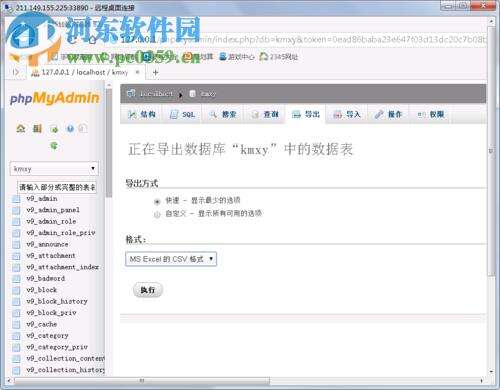Image resolution: width=500 pixels, height=390 pixels.
Task: Click the database icon beside kmxy breadcrumb
Action: coord(192,94)
